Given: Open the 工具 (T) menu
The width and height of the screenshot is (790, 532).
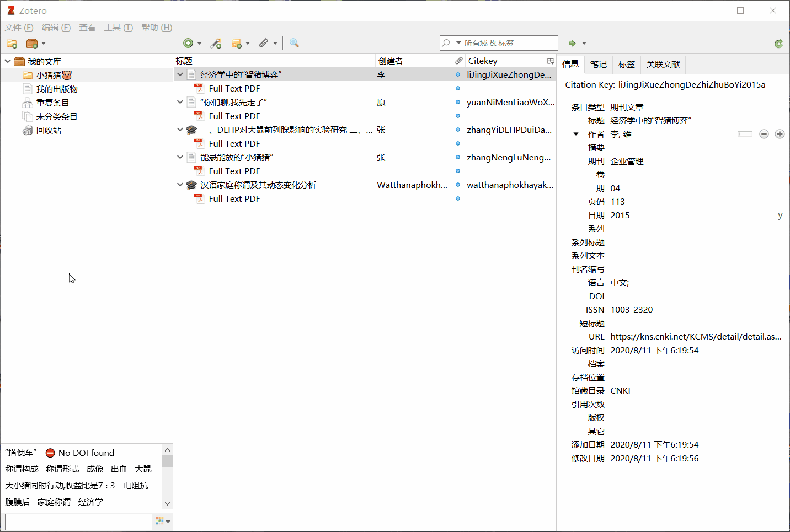Looking at the screenshot, I should click(x=119, y=28).
